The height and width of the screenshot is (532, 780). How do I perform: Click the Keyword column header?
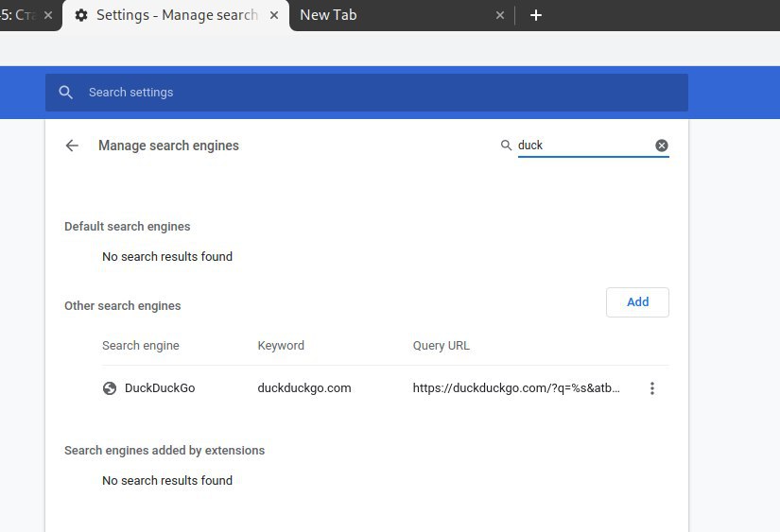[x=281, y=346]
